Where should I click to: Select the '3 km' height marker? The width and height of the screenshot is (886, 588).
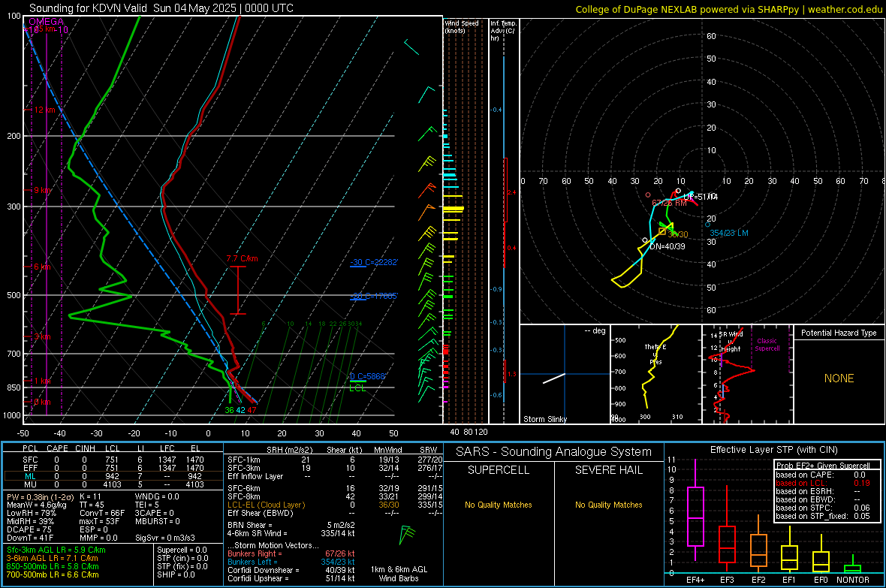[42, 337]
